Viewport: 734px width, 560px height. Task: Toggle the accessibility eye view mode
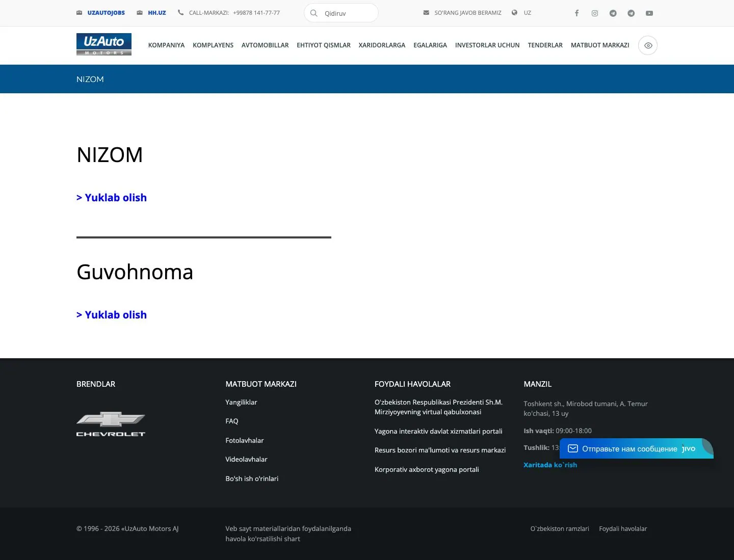[648, 45]
